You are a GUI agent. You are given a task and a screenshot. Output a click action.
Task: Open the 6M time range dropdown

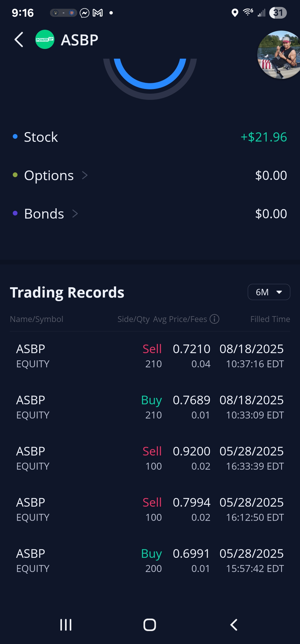(x=269, y=292)
